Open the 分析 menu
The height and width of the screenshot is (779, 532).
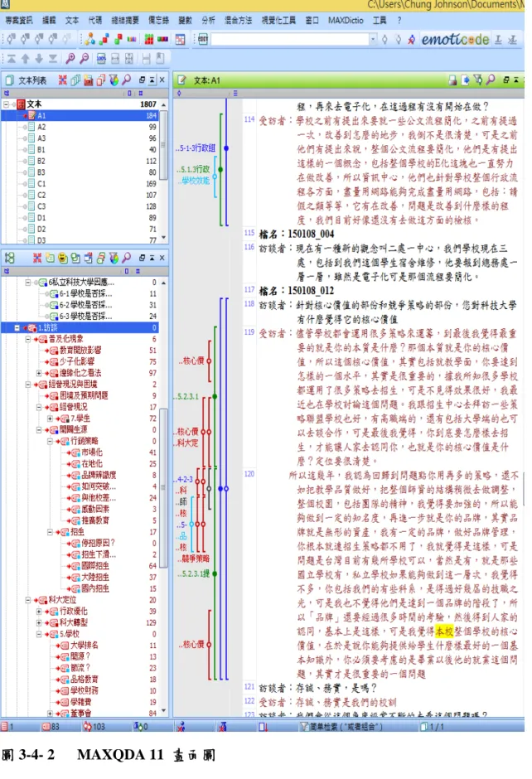(x=208, y=21)
